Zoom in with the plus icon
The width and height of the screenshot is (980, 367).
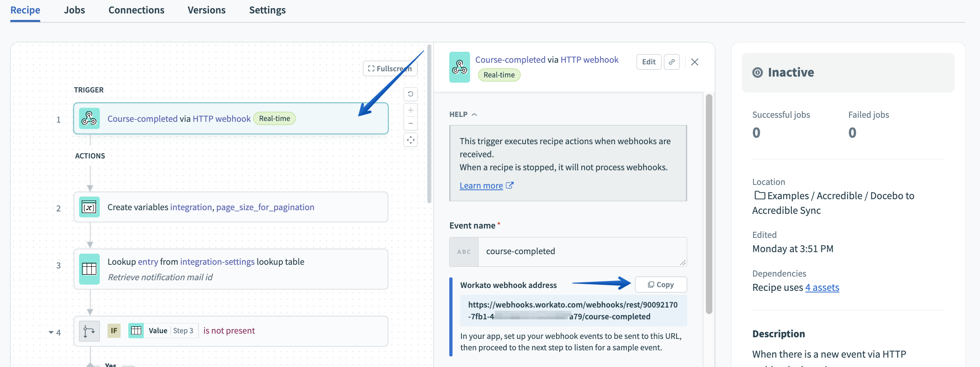pyautogui.click(x=411, y=110)
